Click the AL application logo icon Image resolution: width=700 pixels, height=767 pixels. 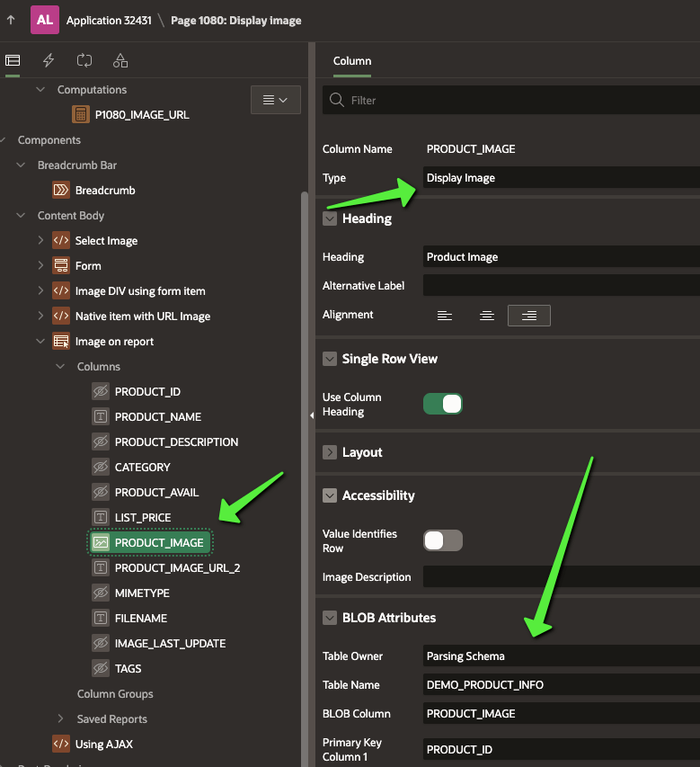point(45,20)
